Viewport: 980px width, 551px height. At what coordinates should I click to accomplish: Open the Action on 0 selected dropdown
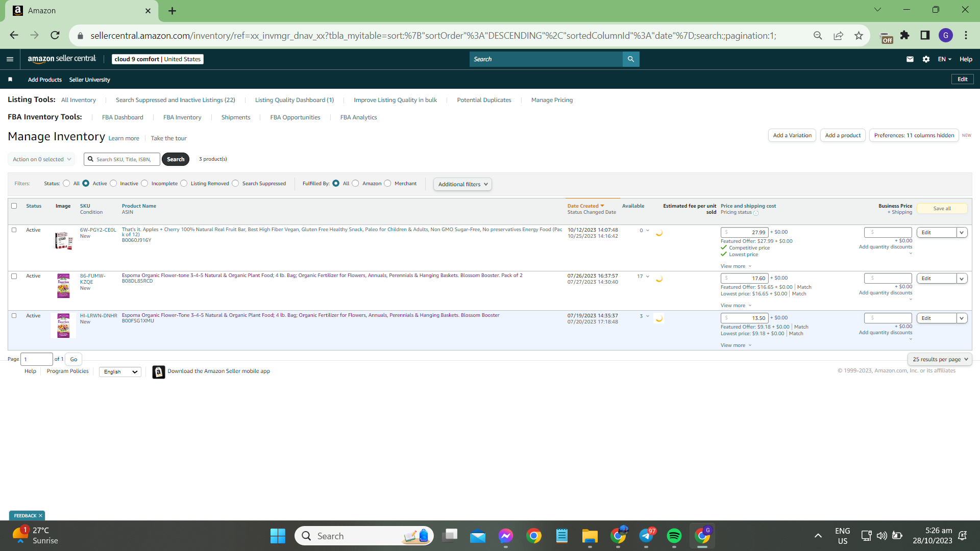(x=41, y=159)
